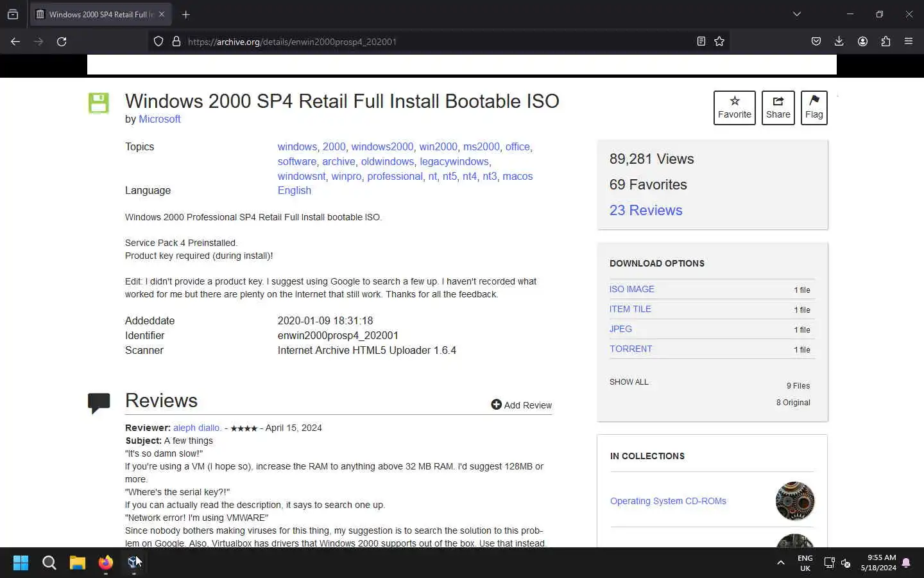This screenshot has height=578, width=924.
Task: Click the Add Review plus icon
Action: coord(496,405)
